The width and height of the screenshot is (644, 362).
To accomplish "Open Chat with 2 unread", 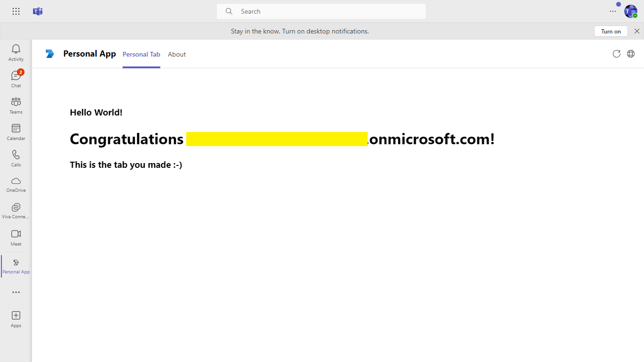I will pyautogui.click(x=16, y=79).
